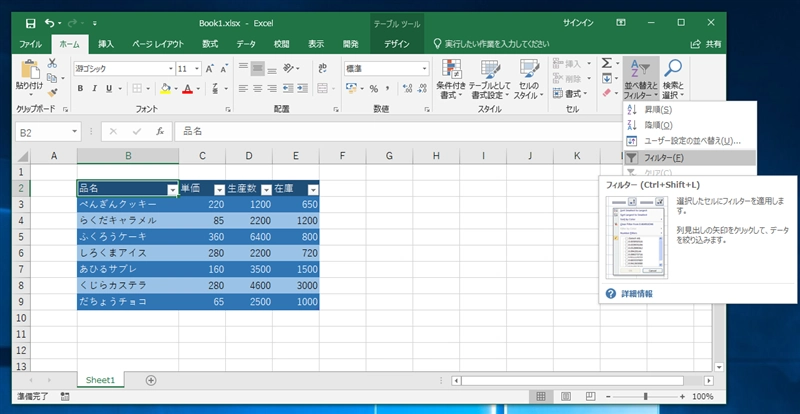Click the fill color paint bucket icon

tap(165, 88)
